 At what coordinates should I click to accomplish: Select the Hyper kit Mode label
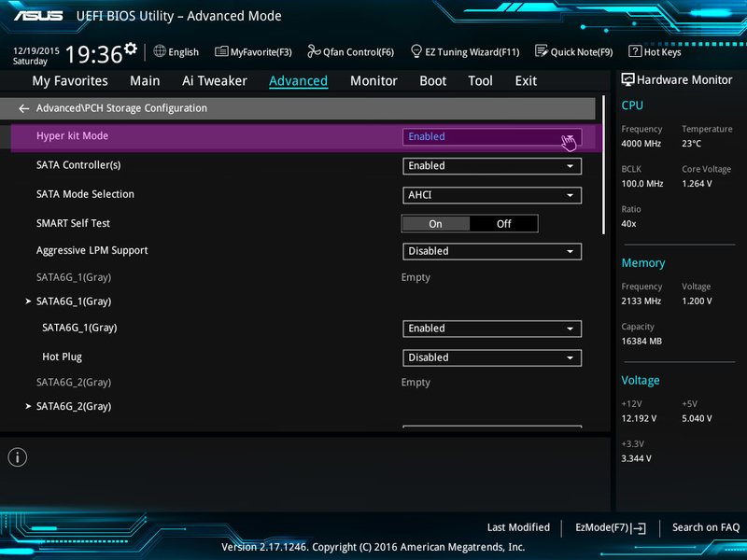[x=73, y=136]
